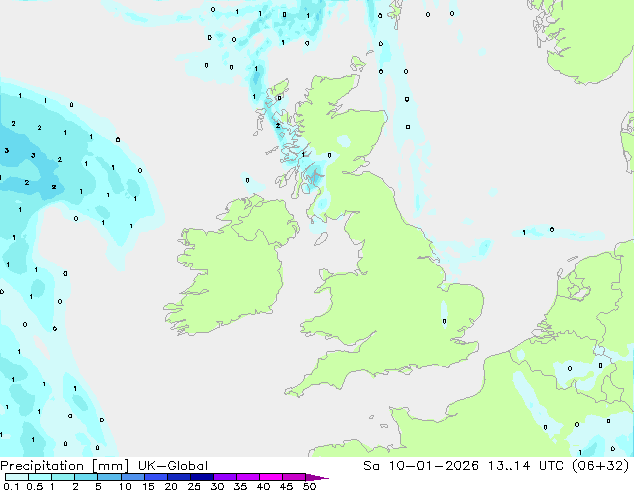Click the '0.5' legend scale label
This screenshot has width=634, height=490.
point(34,486)
